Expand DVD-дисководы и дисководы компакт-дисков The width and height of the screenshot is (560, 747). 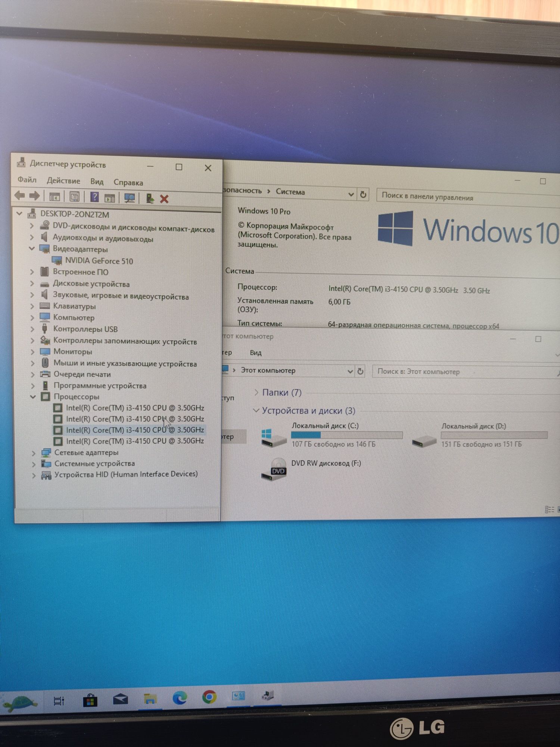coord(32,225)
